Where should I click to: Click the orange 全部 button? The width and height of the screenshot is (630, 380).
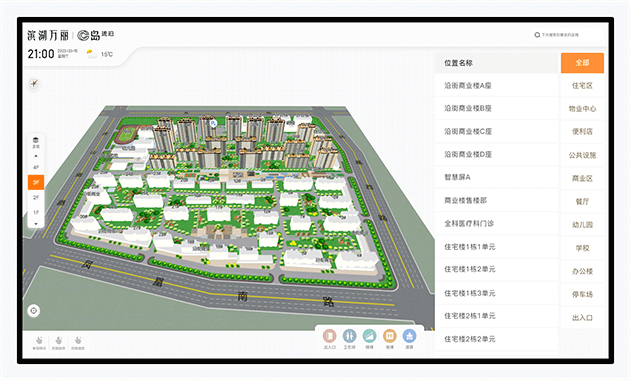click(582, 63)
